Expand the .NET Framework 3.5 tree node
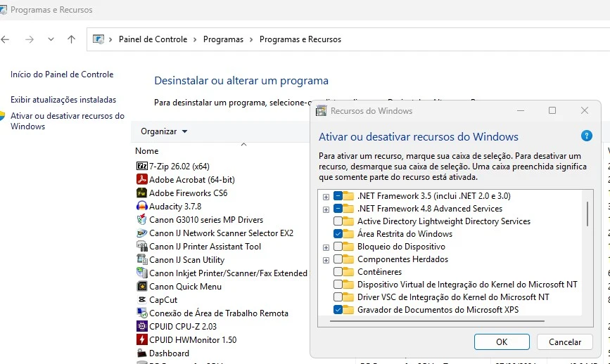The width and height of the screenshot is (610, 364). (x=326, y=197)
